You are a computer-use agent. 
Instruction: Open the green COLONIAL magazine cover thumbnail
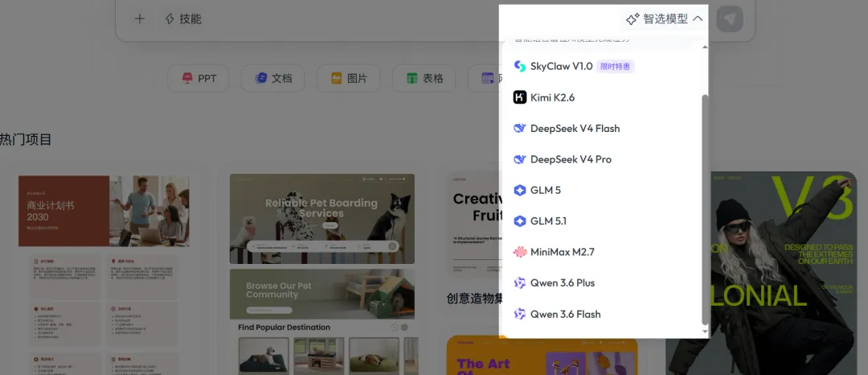click(x=761, y=273)
